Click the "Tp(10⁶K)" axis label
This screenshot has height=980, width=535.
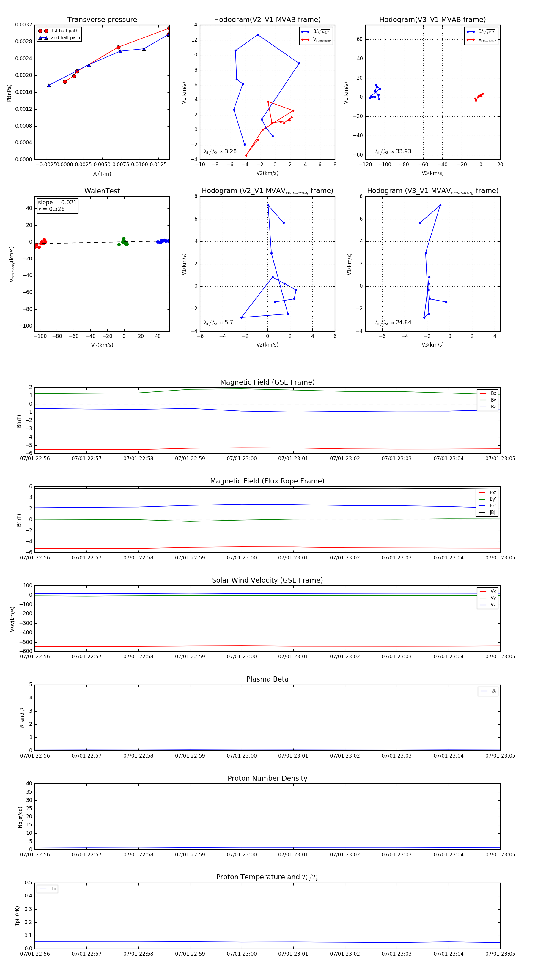point(17,916)
